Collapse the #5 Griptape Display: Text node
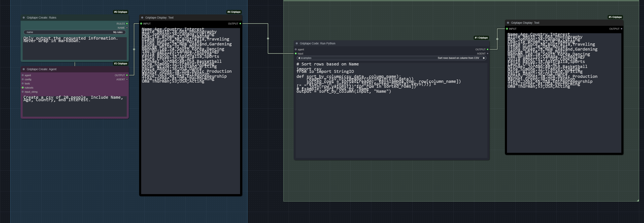Viewport: 644px width, 223px height. 508,23
